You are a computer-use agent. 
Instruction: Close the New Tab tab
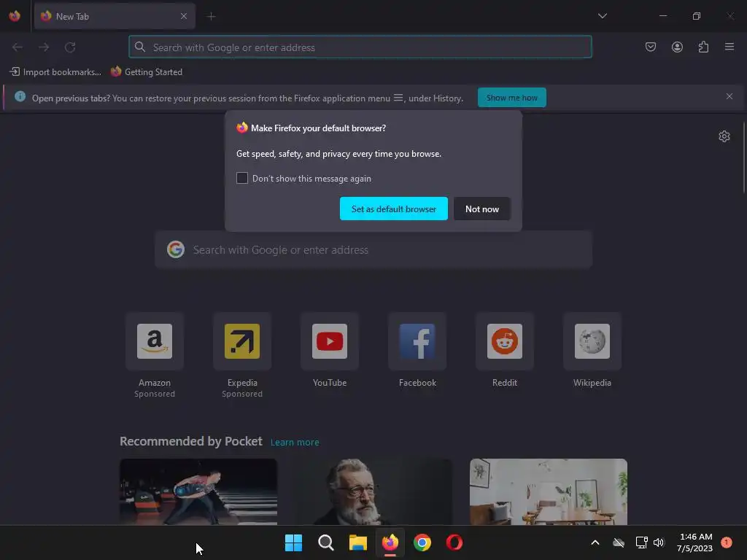184,16
